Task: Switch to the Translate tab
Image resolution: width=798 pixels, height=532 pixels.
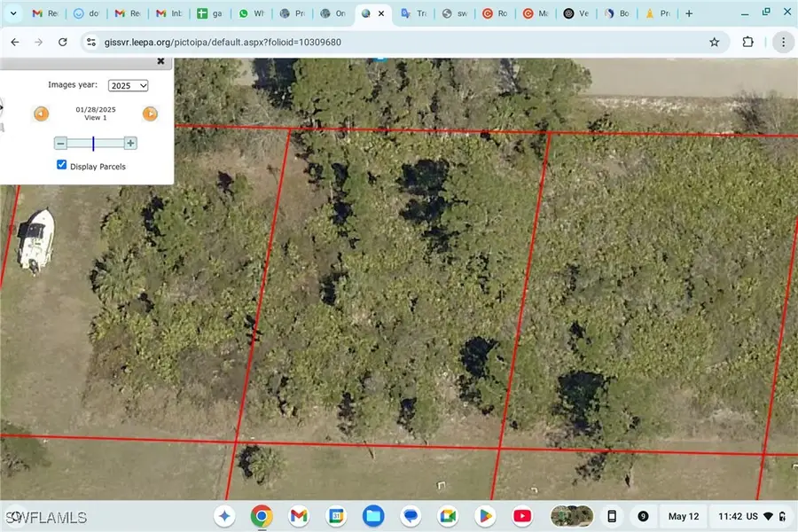Action: coord(413,12)
